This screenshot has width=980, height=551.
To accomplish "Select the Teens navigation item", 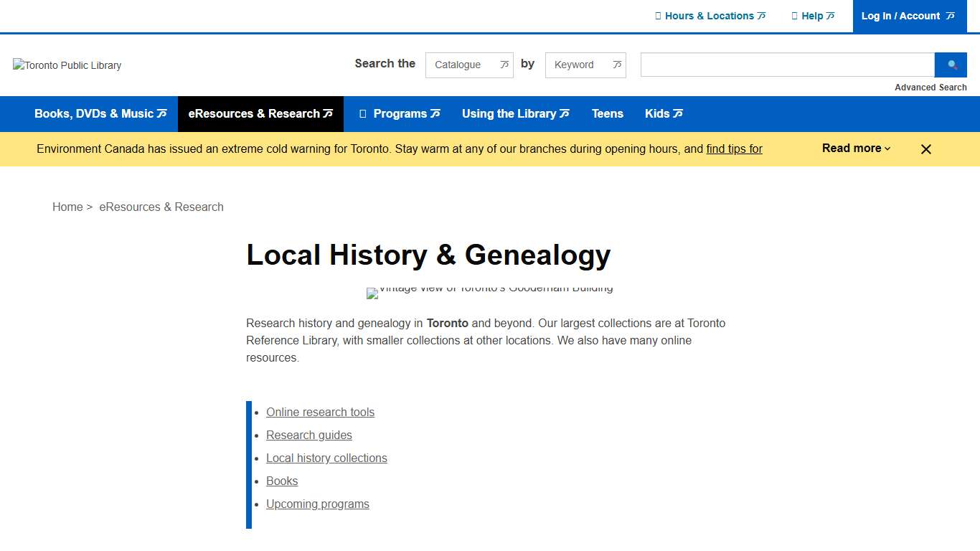I will tap(608, 113).
